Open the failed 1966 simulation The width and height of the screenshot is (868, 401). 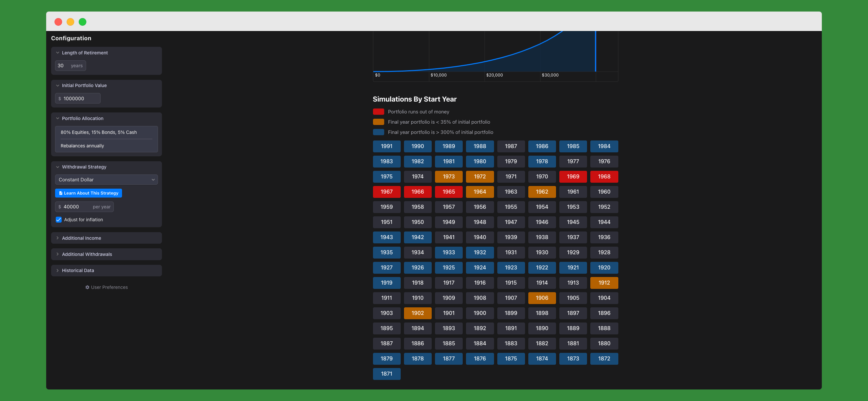[418, 191]
